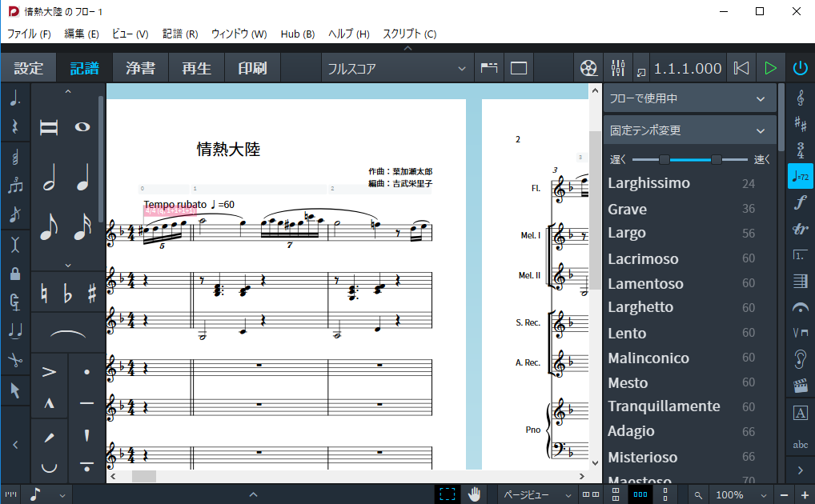Choose the eighth note duration
The width and height of the screenshot is (815, 504).
pyautogui.click(x=49, y=226)
